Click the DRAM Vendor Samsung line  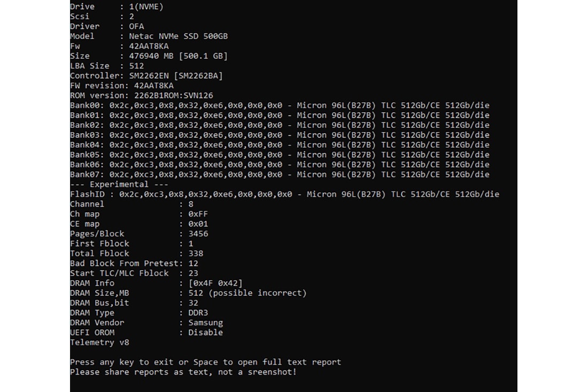coord(146,322)
